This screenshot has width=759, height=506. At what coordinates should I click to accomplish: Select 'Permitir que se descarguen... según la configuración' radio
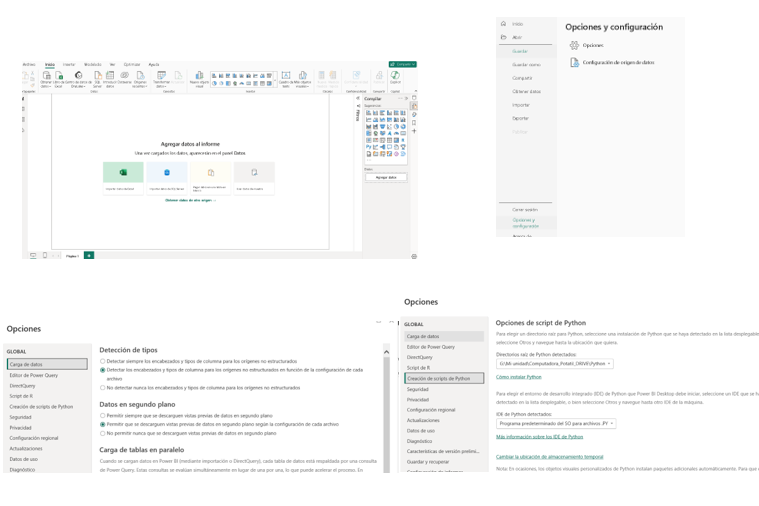coord(103,424)
